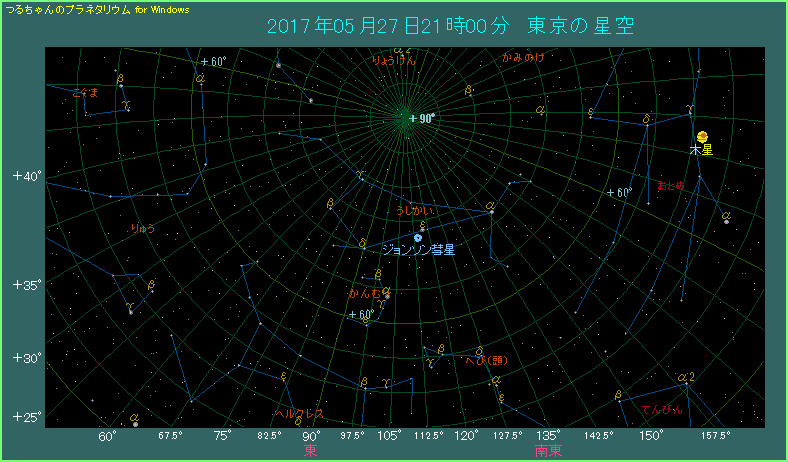The width and height of the screenshot is (788, 462).
Task: Click the alpha star of うしかい (Arcturus)
Action: point(491,211)
